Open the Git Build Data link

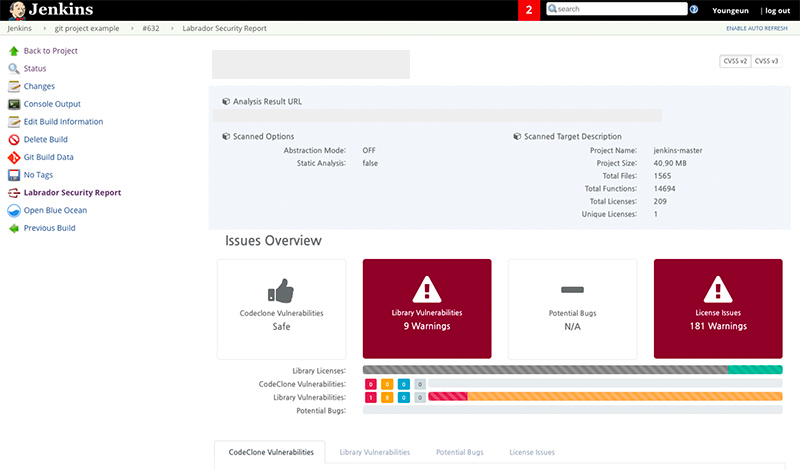(48, 157)
